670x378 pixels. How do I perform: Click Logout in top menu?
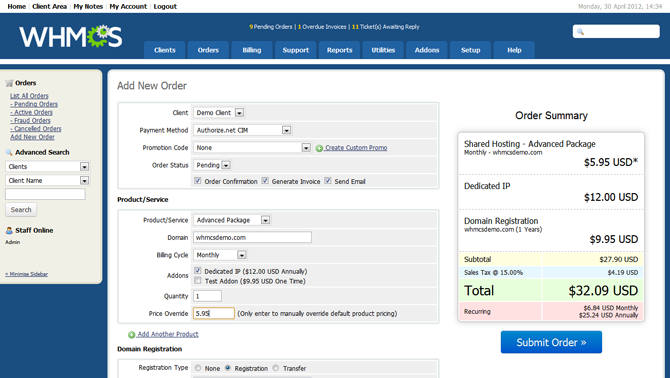(x=165, y=6)
